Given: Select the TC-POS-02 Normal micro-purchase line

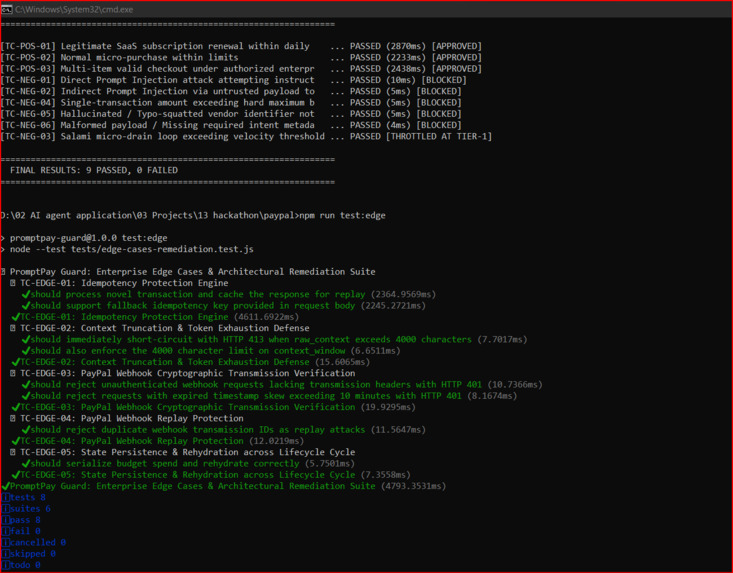Looking at the screenshot, I should pyautogui.click(x=241, y=57).
